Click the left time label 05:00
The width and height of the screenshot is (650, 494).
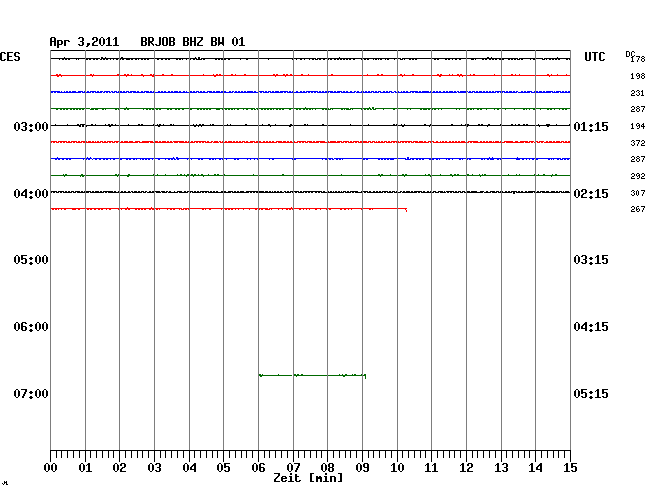[31, 260]
